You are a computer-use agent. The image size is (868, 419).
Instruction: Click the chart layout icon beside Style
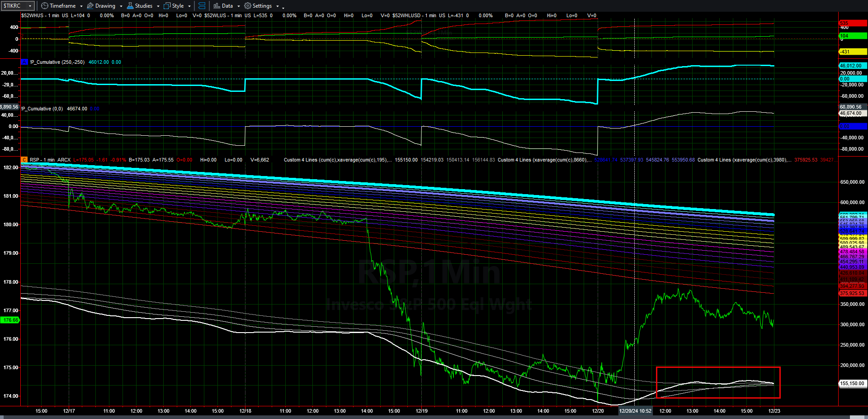point(202,6)
